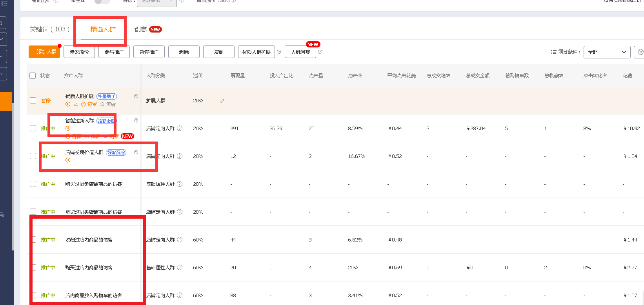Tick the select-all checkbox in table header
This screenshot has height=305, width=644.
click(33, 76)
